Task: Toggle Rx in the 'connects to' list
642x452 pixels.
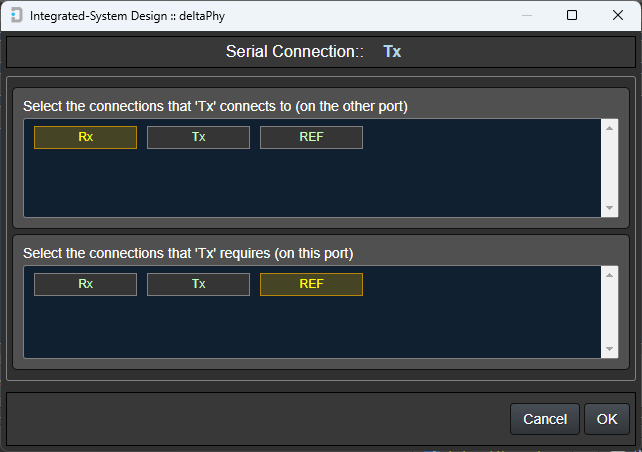Action: [x=85, y=137]
